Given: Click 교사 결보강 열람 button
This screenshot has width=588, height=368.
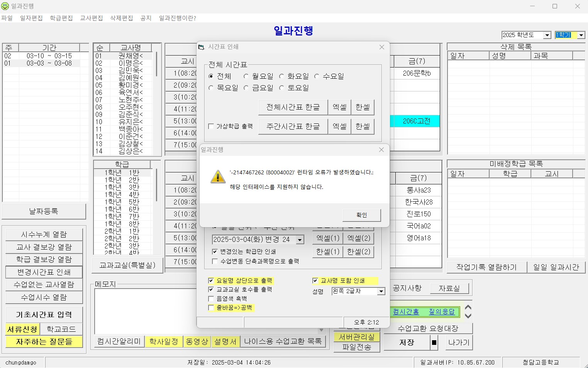Looking at the screenshot, I should (44, 247).
